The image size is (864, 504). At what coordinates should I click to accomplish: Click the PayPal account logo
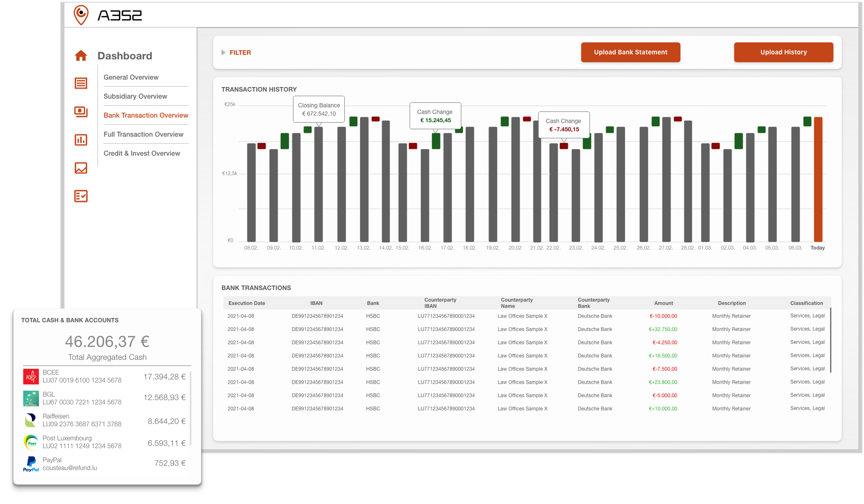point(31,464)
